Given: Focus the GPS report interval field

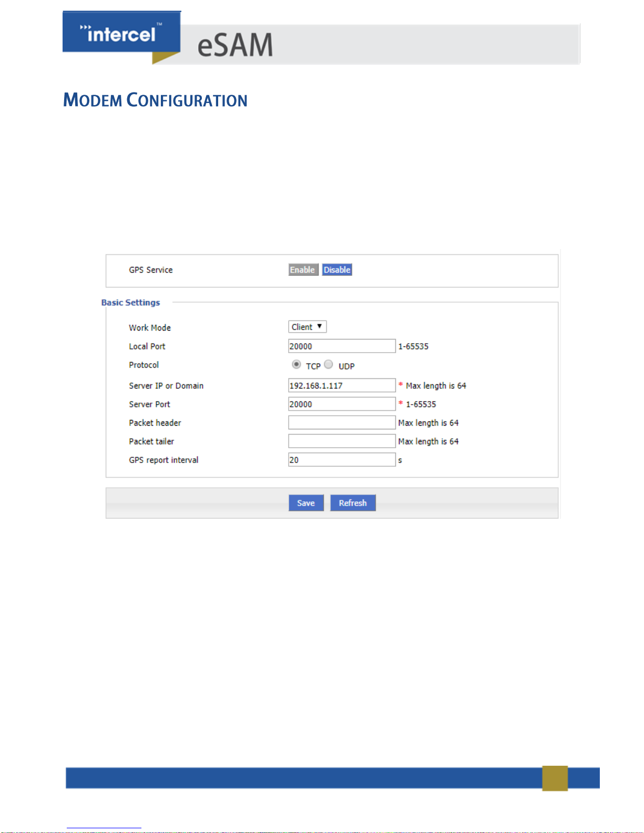Looking at the screenshot, I should click(x=341, y=459).
